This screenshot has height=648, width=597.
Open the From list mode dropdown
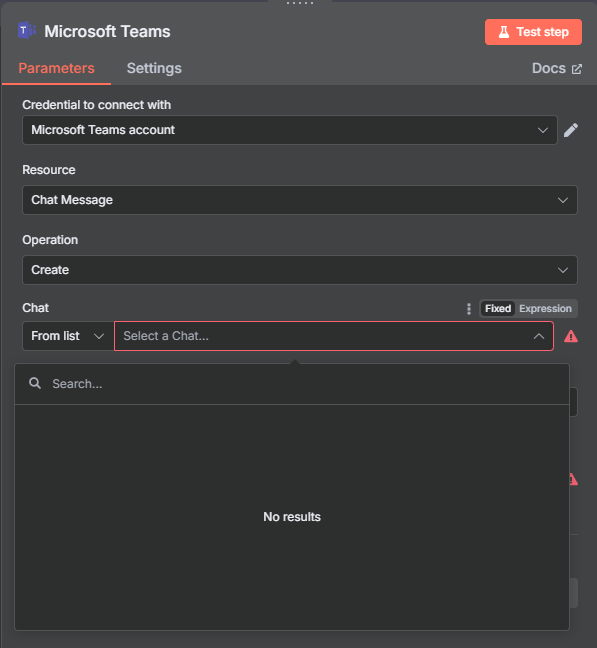68,336
